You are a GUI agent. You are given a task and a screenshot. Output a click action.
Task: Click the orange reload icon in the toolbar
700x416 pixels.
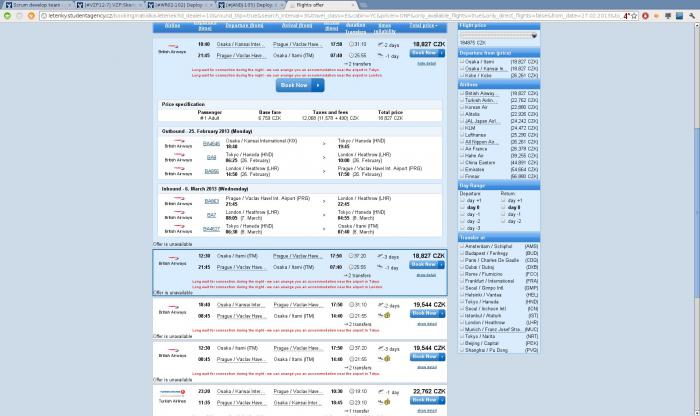[31, 16]
